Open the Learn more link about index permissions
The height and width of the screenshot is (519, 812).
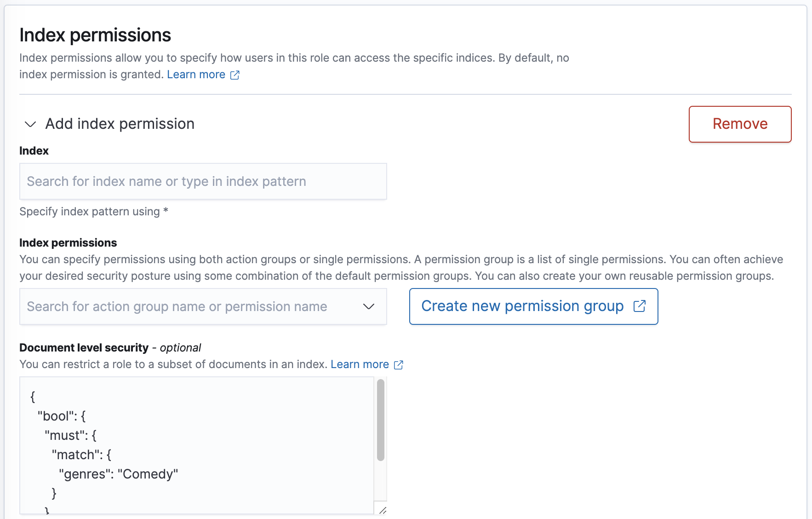196,74
